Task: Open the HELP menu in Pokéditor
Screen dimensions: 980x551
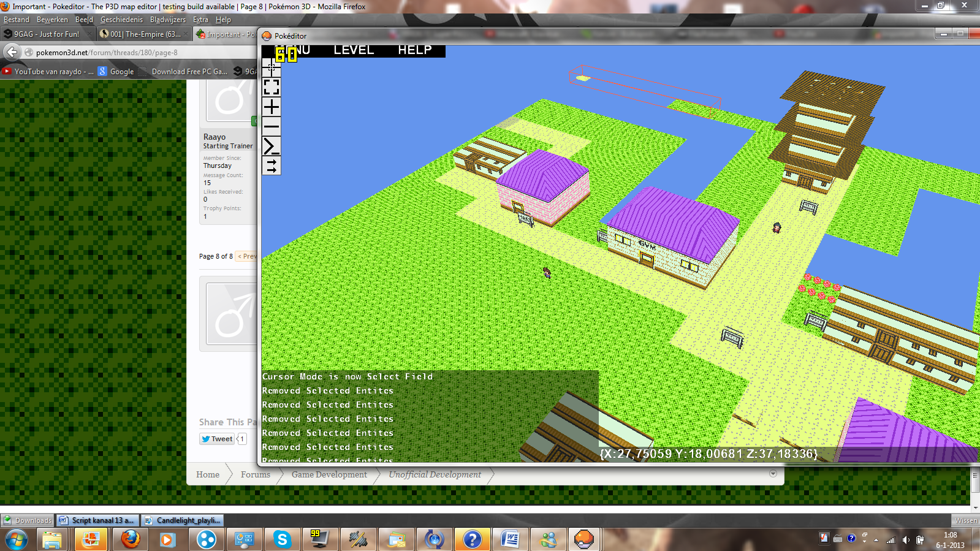Action: [415, 50]
